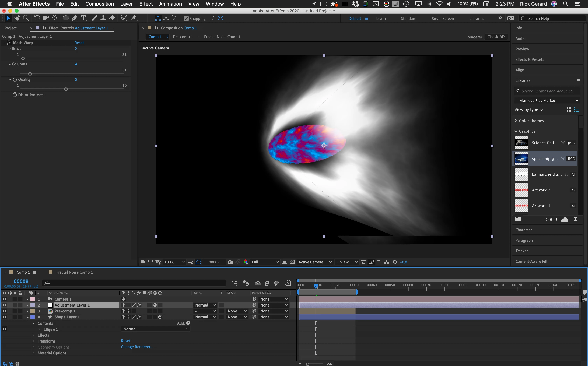Open the Animation menu
Image resolution: width=588 pixels, height=366 pixels.
170,4
